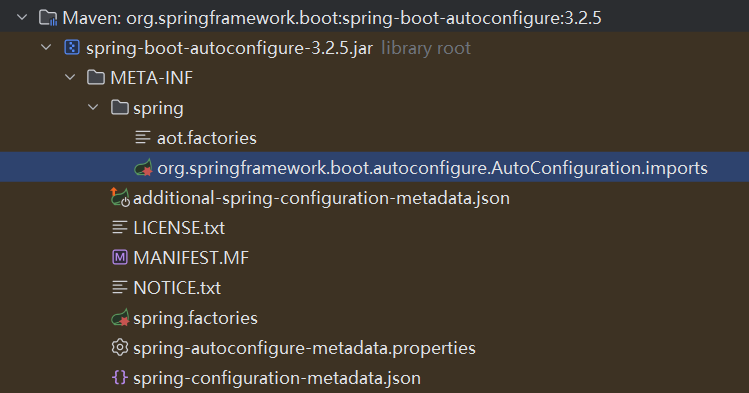
Task: Click the jar archive icon
Action: pos(72,48)
